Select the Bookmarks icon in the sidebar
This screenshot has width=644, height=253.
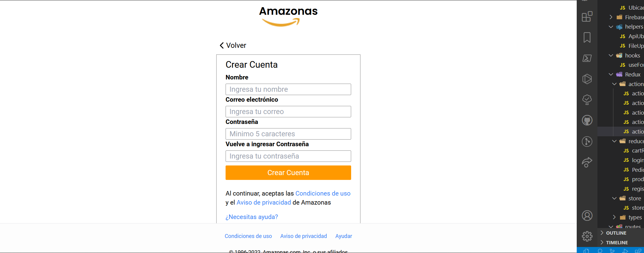587,38
